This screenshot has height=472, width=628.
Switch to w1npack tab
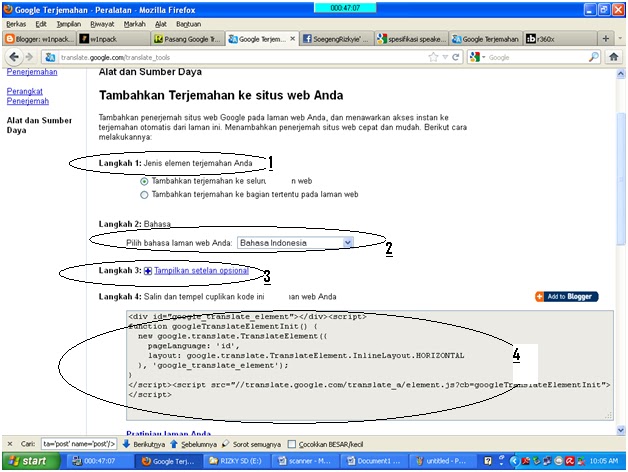[113, 39]
